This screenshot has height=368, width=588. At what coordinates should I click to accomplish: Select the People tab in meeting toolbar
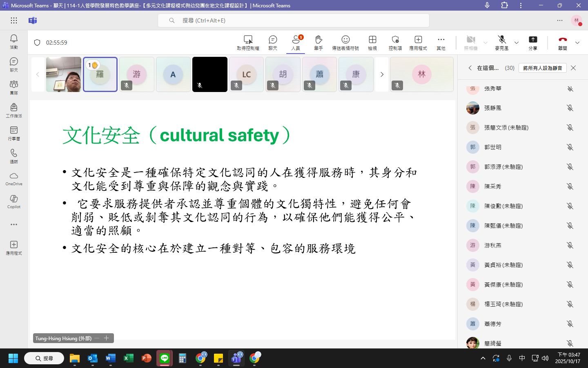tap(296, 42)
